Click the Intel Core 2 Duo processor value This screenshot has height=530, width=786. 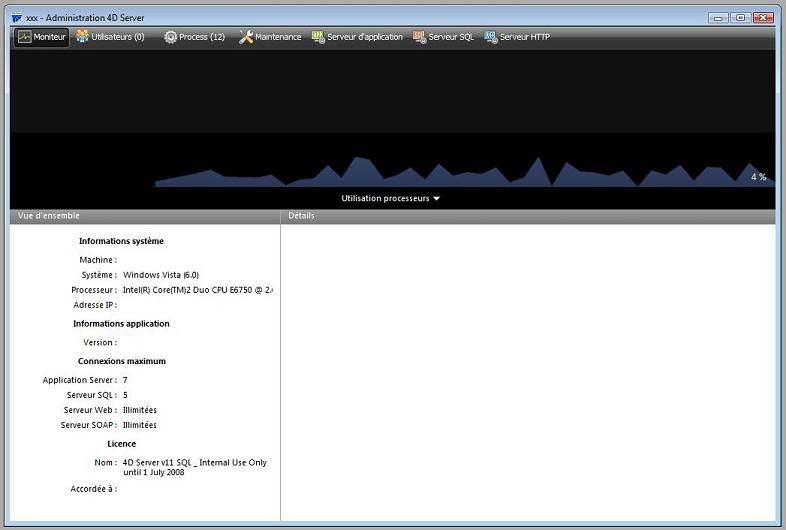pyautogui.click(x=197, y=290)
